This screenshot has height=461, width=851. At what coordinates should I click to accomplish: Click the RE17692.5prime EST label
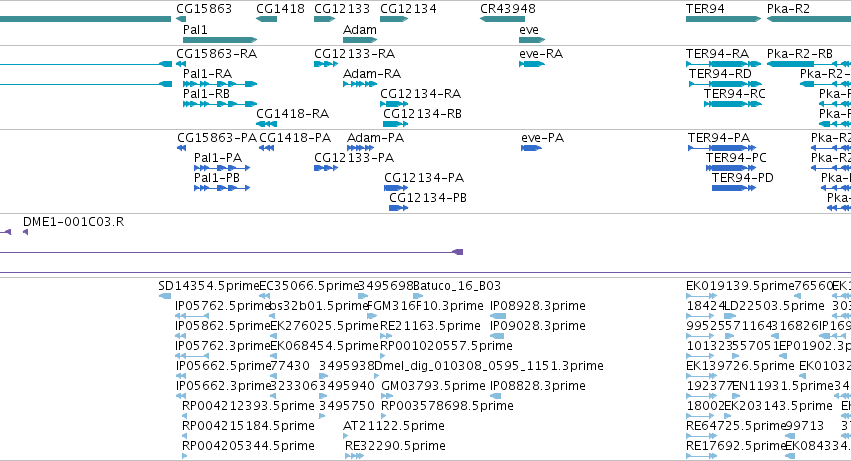pyautogui.click(x=736, y=447)
